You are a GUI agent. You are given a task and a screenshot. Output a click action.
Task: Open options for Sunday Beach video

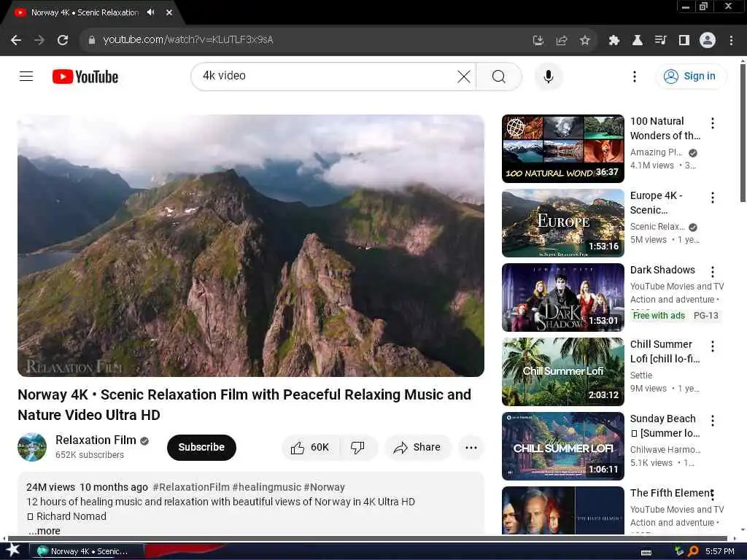point(712,420)
